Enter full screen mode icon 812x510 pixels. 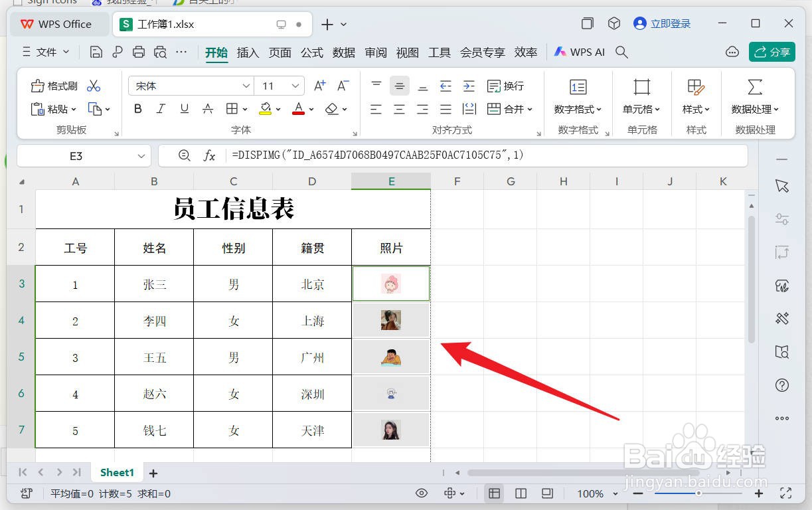(x=786, y=493)
